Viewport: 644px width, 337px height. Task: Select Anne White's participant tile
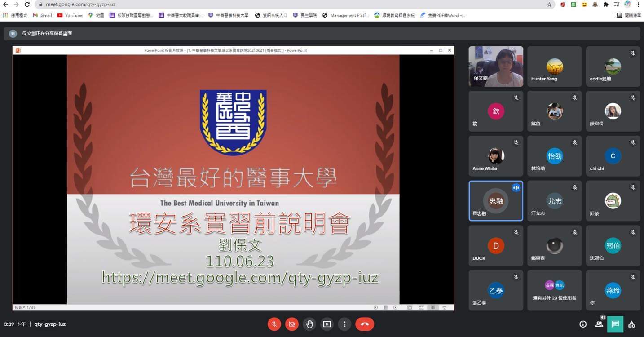pyautogui.click(x=496, y=156)
